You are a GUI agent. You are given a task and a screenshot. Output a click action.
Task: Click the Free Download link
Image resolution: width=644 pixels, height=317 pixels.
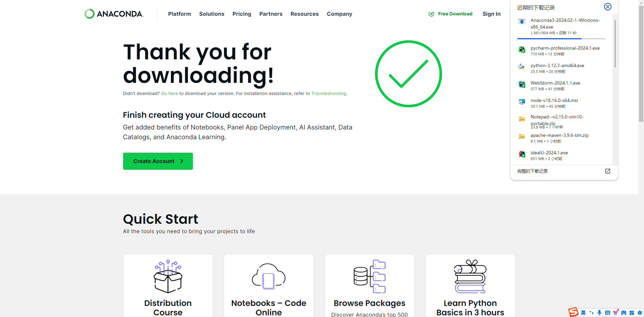pos(455,14)
